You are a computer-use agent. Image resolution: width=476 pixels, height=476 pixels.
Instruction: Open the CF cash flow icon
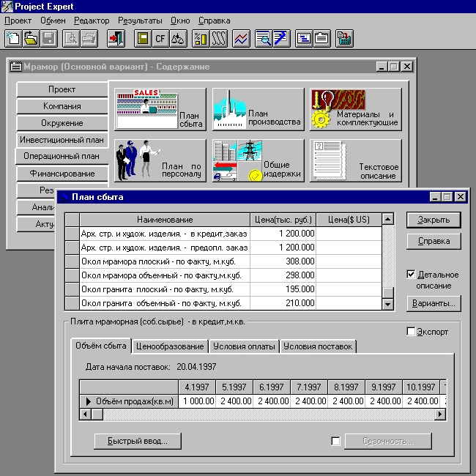(160, 38)
